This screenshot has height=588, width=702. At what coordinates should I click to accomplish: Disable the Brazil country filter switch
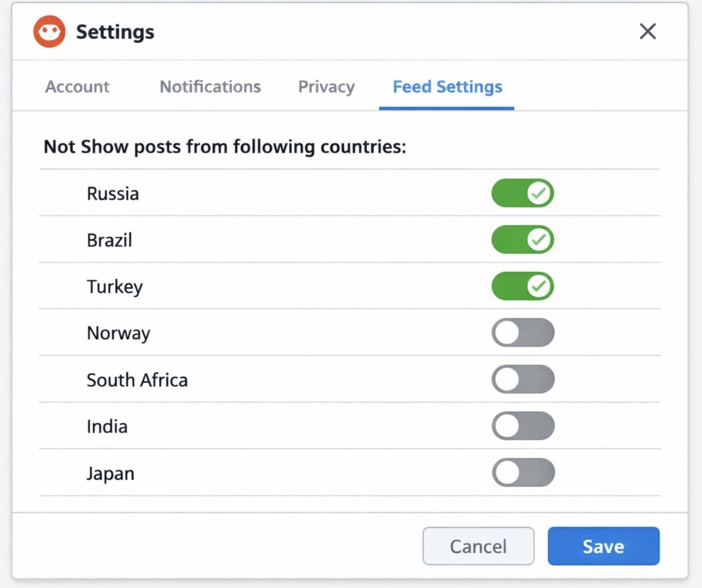(x=523, y=240)
